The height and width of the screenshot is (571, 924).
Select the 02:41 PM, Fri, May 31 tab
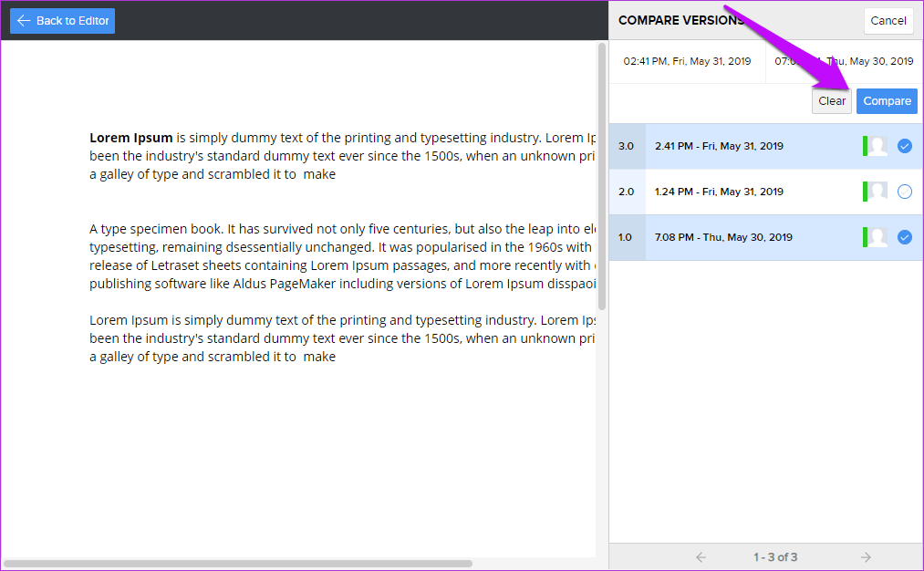(x=687, y=62)
